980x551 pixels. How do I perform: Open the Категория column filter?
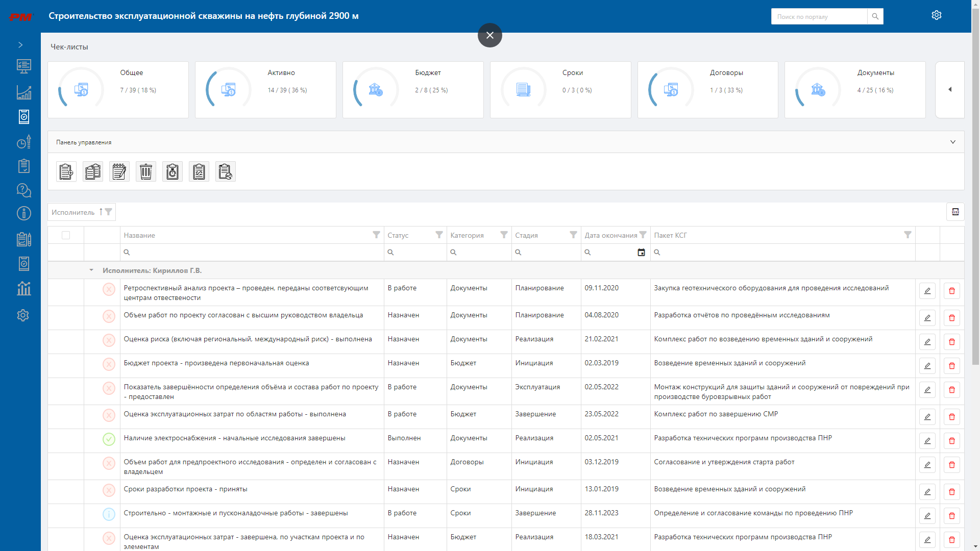coord(504,235)
